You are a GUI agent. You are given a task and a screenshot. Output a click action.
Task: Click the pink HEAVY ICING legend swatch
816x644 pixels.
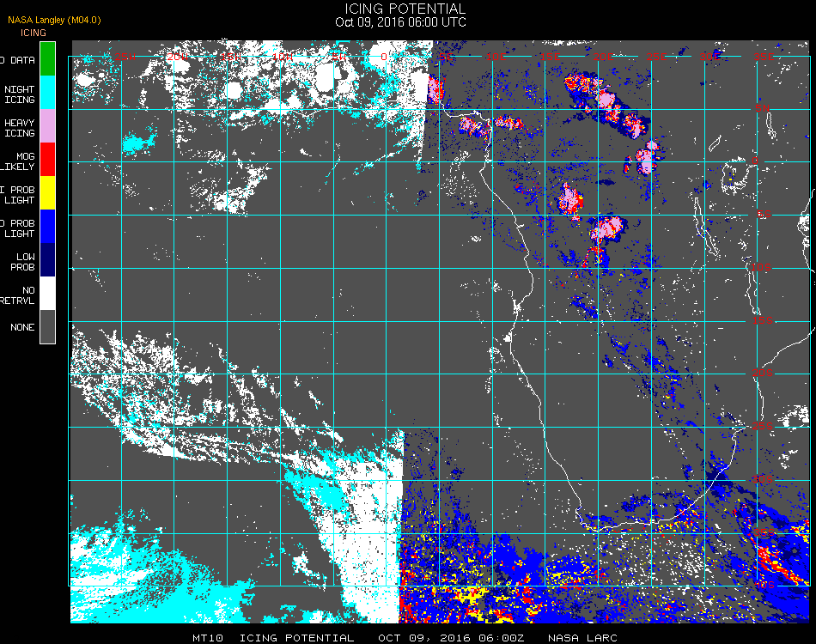(47, 125)
